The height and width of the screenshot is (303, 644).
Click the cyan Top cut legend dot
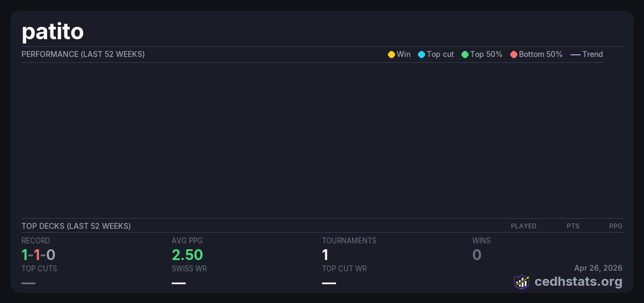click(421, 54)
